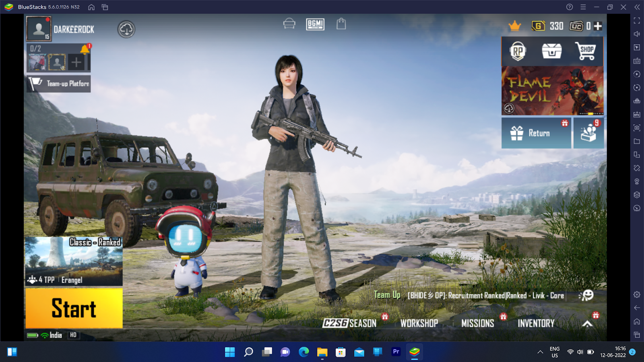
Task: Open BlueStacks home tab icon
Action: coord(91,7)
